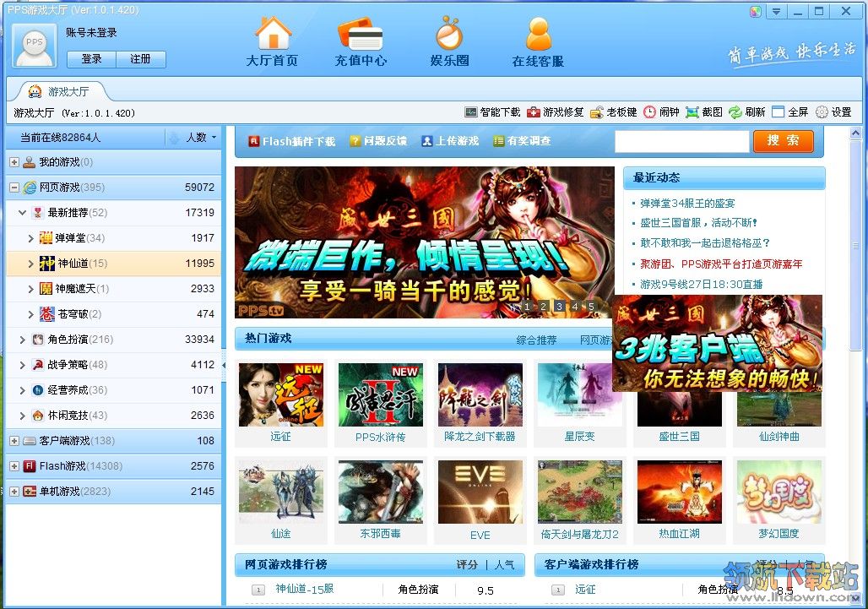This screenshot has height=609, width=868.
Task: Open the 充值中心 recharge center icon
Action: point(361,42)
